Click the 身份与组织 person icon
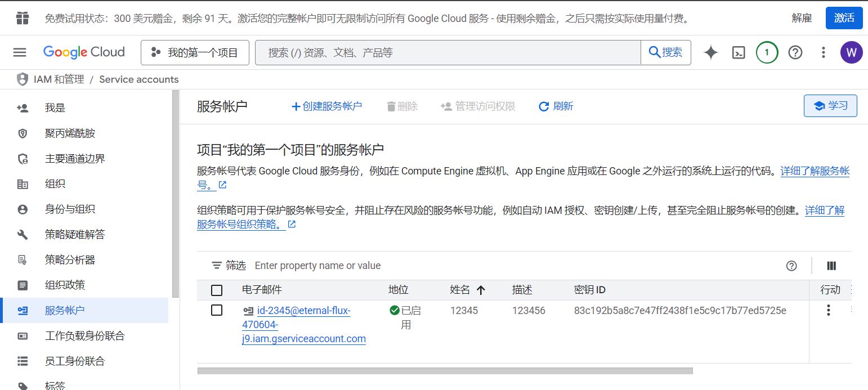This screenshot has height=390, width=868. coord(23,209)
